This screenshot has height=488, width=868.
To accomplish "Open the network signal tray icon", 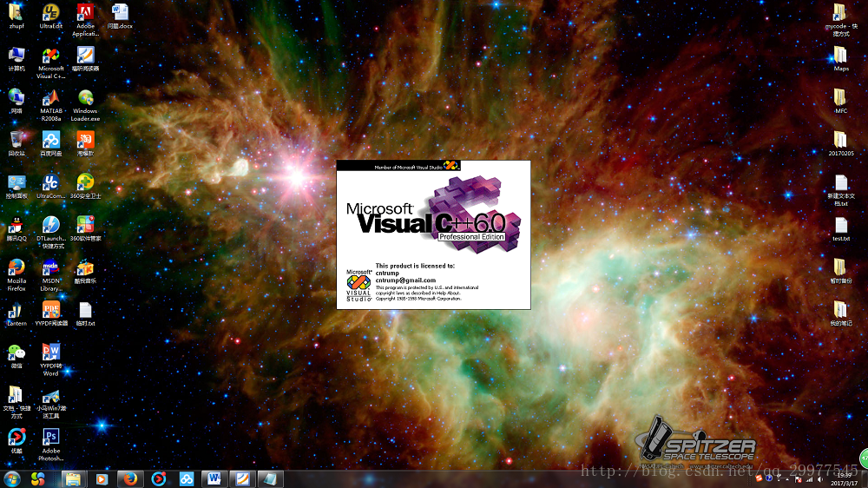I will (x=809, y=479).
